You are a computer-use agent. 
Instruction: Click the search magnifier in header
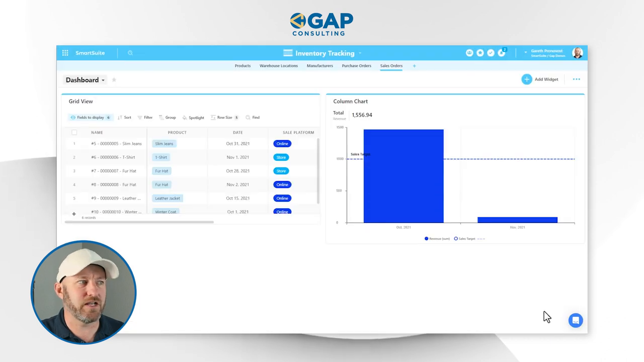click(130, 53)
